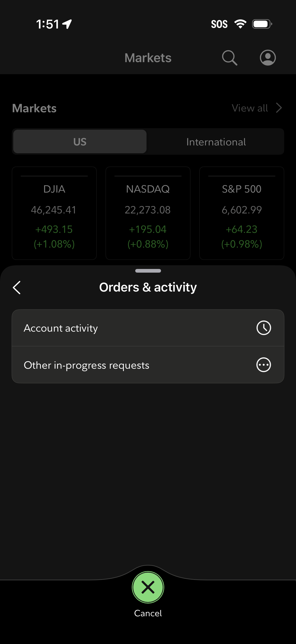Tap the clock icon for Account activity
Screen dimensions: 296x644
(264, 328)
